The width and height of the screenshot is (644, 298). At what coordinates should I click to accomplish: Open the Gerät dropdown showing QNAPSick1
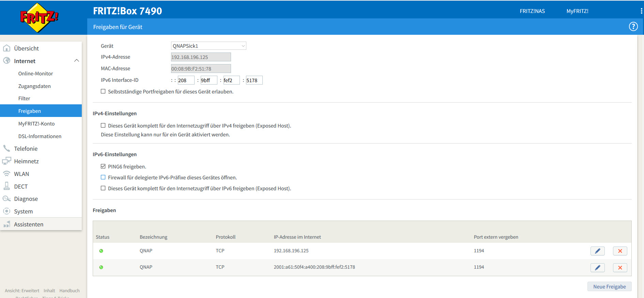[208, 46]
